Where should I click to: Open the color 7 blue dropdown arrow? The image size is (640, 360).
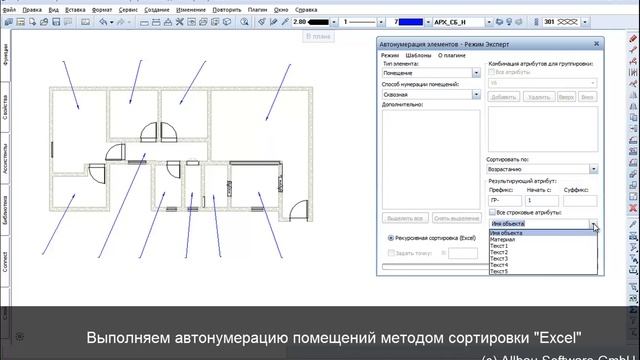428,22
